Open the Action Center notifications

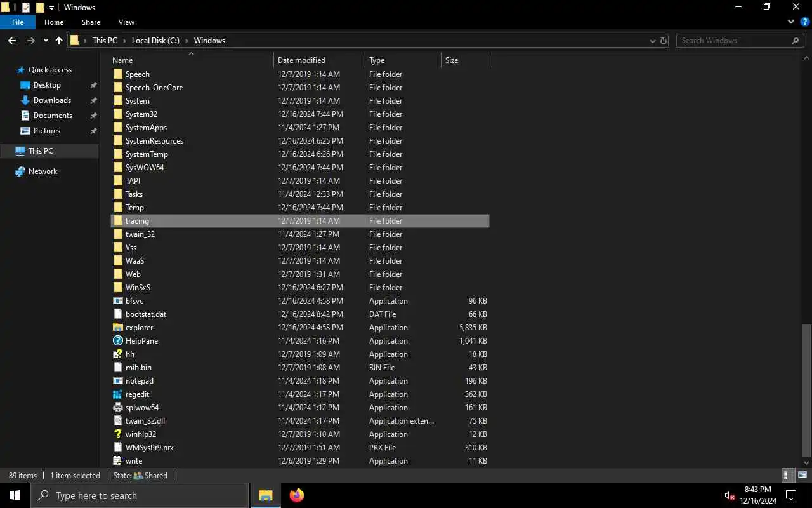tap(791, 495)
